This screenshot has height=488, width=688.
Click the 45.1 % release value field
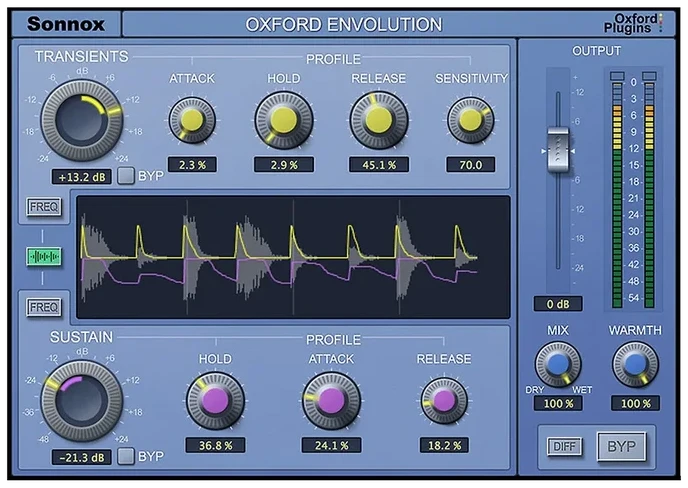point(379,165)
